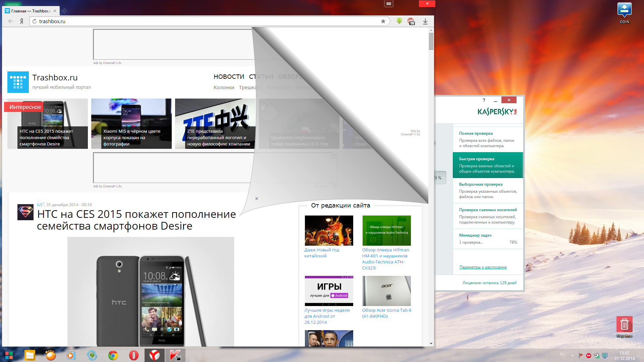This screenshot has width=644, height=362.
Task: Select Быстрая проверка in Kaspersky
Action: (488, 165)
